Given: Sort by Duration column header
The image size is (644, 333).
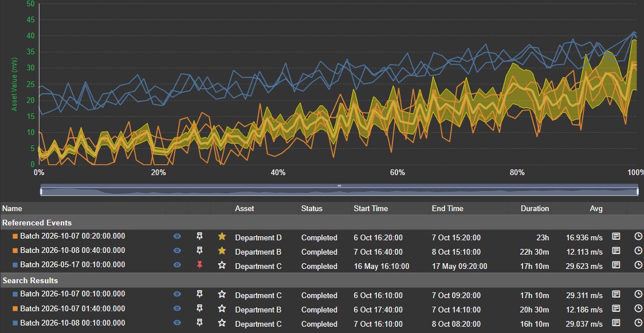Looking at the screenshot, I should point(535,208).
